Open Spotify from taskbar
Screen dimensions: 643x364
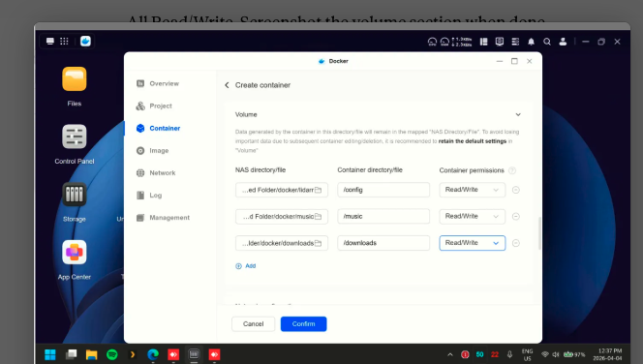pyautogui.click(x=112, y=354)
